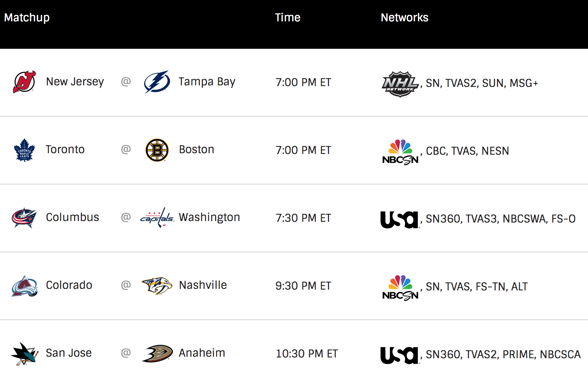Click the Colorado Avalanche logo
The image size is (588, 375).
(24, 286)
